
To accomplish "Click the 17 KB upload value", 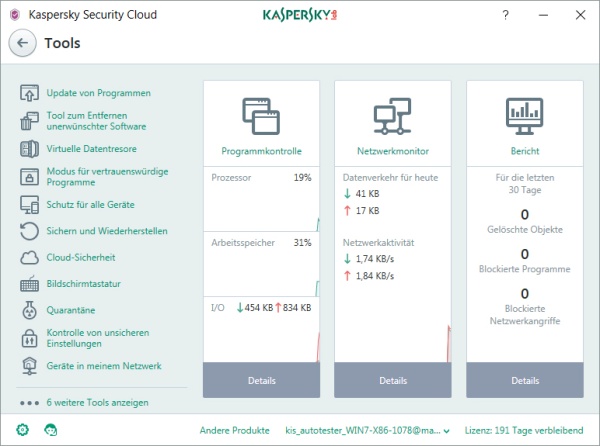I will coord(367,210).
